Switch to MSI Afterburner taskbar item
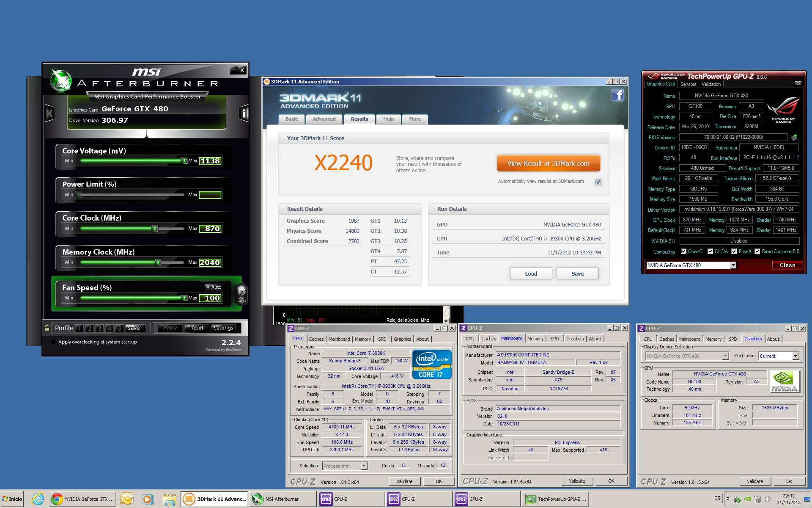Screen dimensions: 812x508 point(282,499)
